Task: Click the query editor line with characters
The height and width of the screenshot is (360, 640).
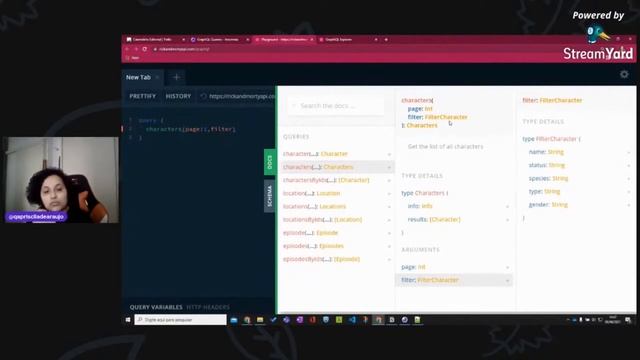Action: [191, 129]
